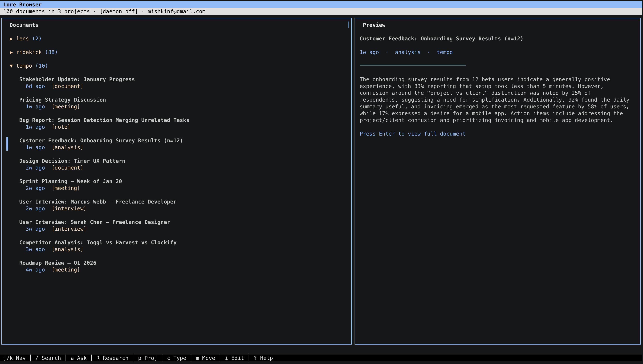Open Search from the bottom status bar

48,358
